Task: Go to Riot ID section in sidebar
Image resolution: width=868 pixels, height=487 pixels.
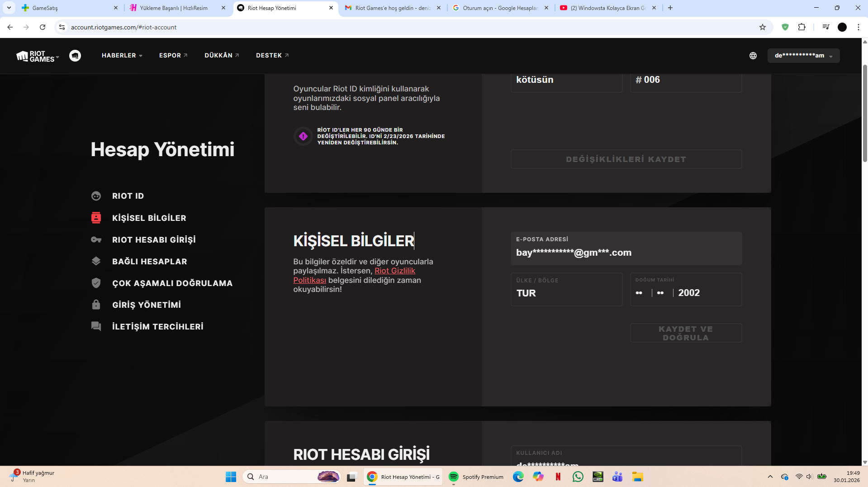Action: pos(128,196)
